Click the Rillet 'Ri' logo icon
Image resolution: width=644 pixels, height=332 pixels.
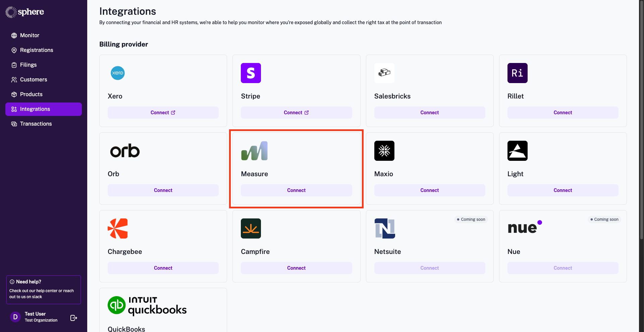coord(517,73)
